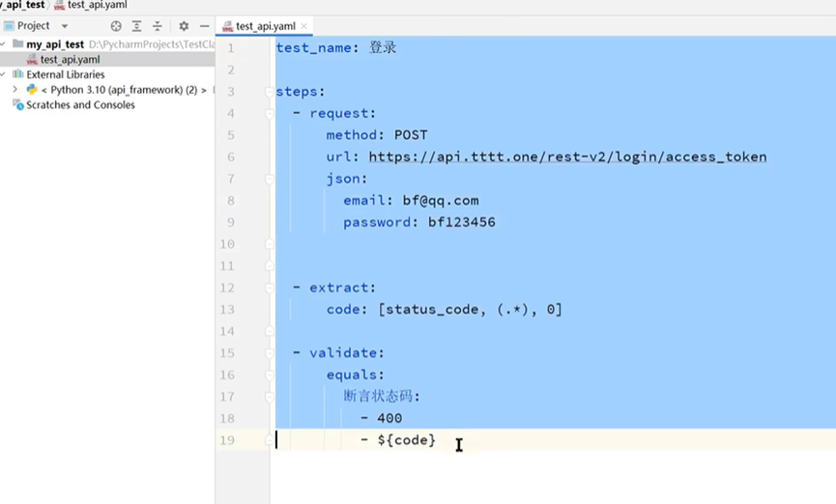Collapse the my_api_test project folder
Image resolution: width=836 pixels, height=504 pixels.
3,43
